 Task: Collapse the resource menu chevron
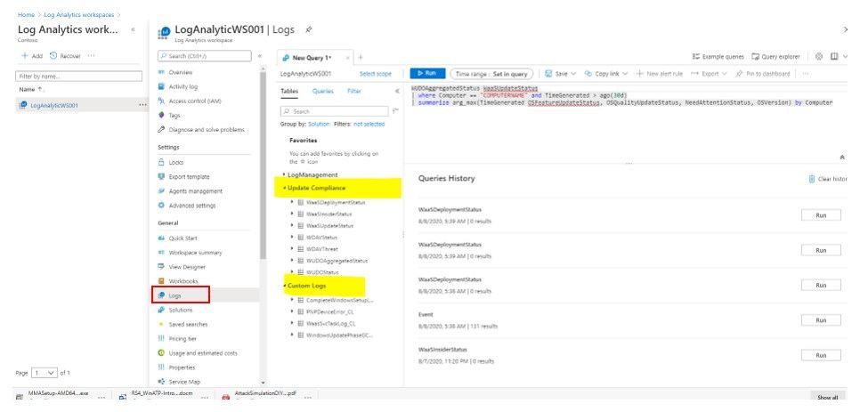tap(260, 56)
